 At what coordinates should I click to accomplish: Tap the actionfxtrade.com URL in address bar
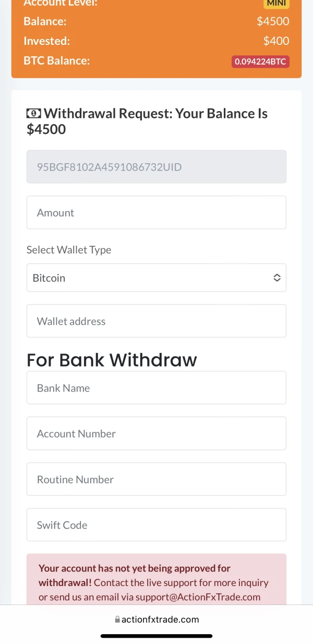[160, 619]
